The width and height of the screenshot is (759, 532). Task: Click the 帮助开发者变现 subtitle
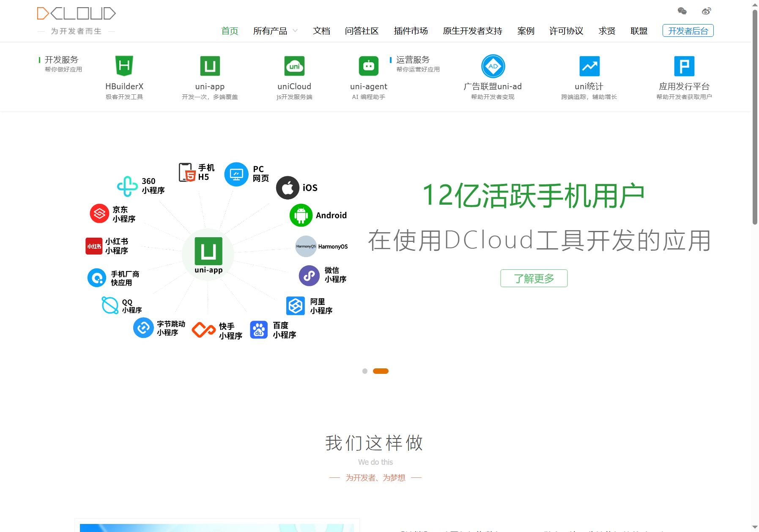pyautogui.click(x=493, y=97)
